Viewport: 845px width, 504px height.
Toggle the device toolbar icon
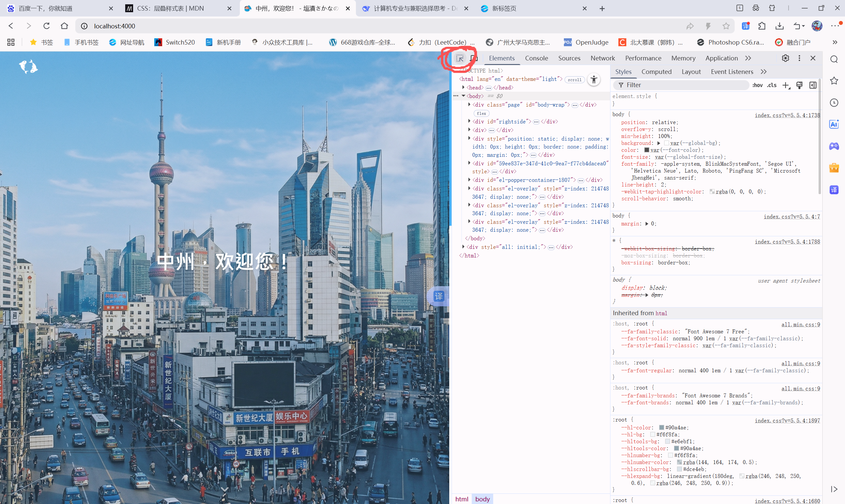(474, 58)
